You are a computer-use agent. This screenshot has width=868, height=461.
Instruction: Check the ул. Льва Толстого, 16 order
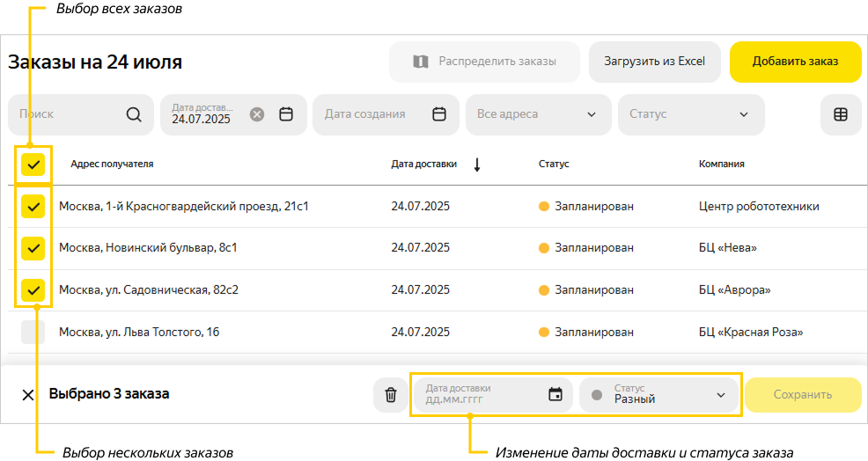33,332
